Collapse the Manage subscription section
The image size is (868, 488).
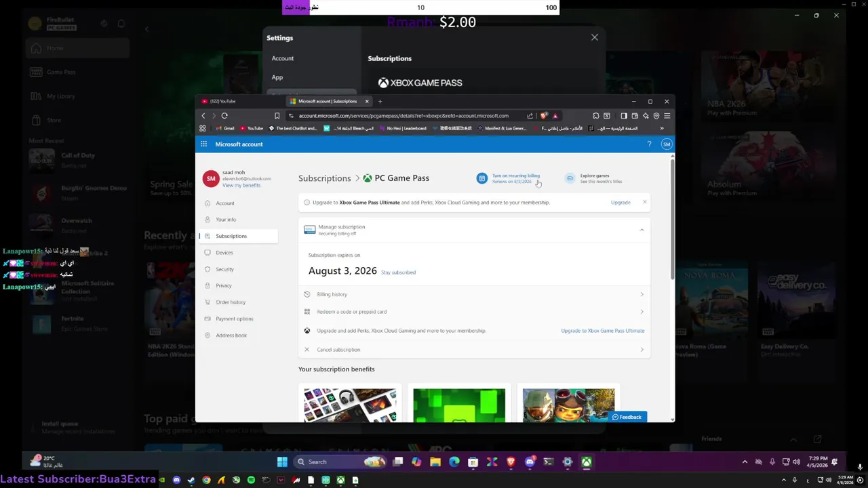point(642,230)
